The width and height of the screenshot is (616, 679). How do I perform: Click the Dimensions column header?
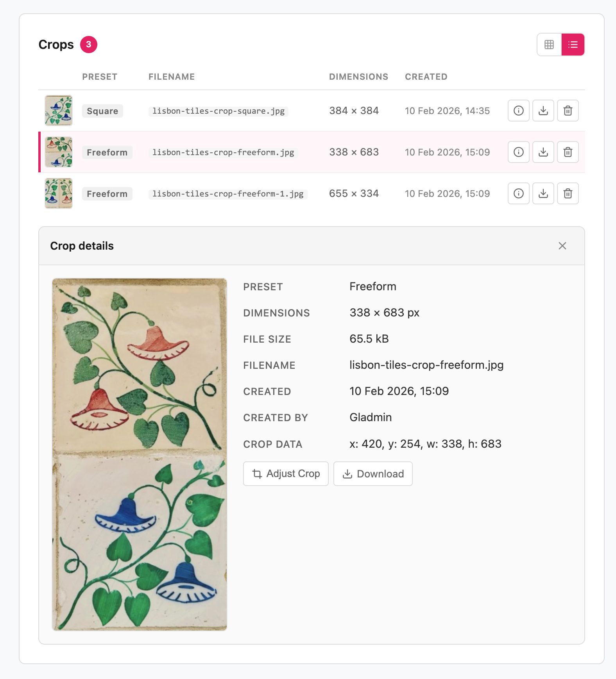click(x=358, y=77)
